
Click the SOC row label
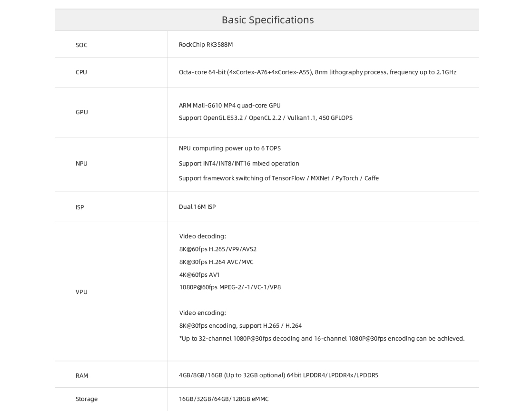(81, 45)
